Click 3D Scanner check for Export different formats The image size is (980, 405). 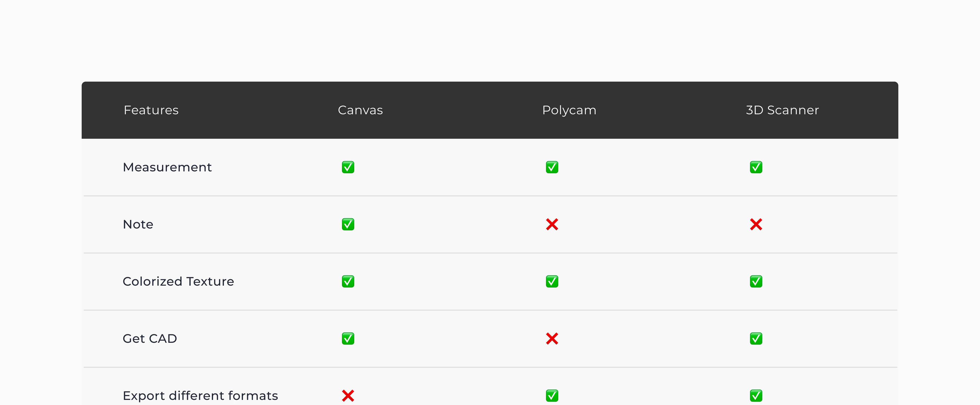[x=755, y=396]
